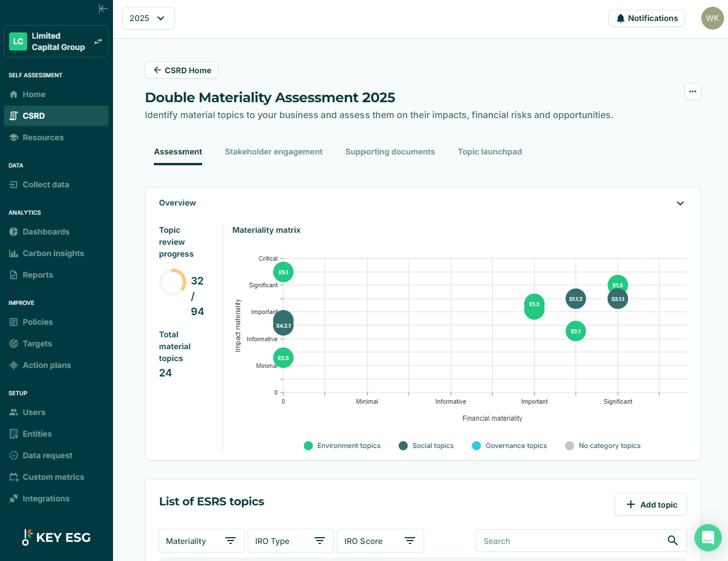Click the Add topic button

tap(650, 504)
